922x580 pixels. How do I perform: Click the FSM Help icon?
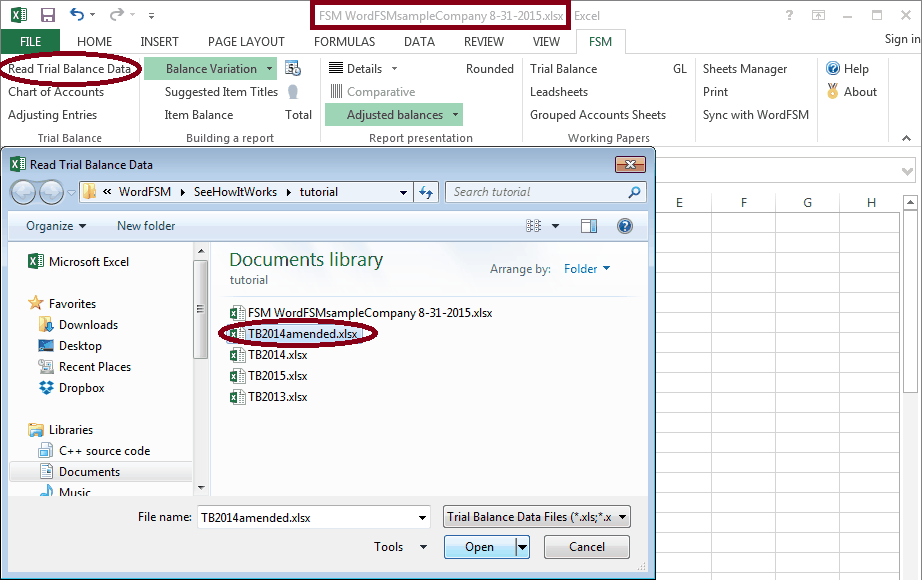(833, 69)
